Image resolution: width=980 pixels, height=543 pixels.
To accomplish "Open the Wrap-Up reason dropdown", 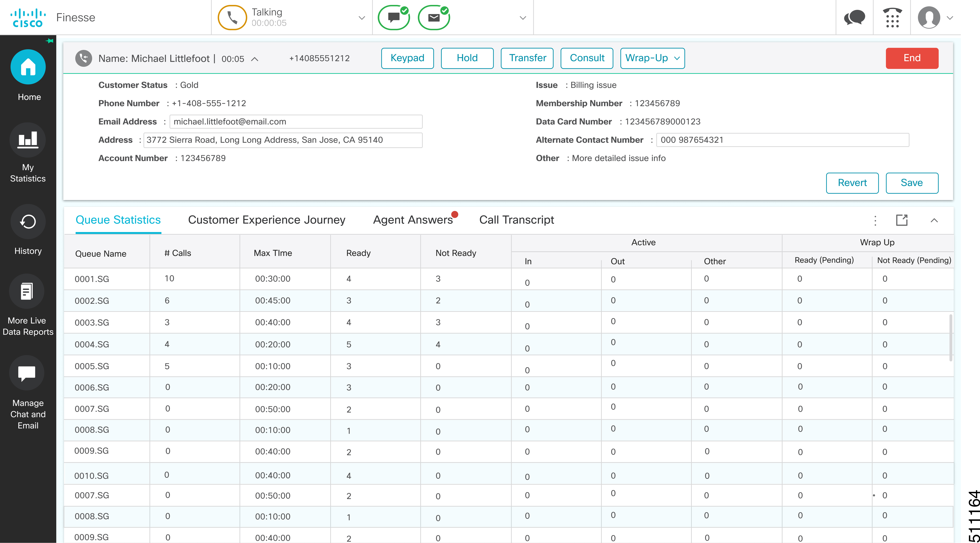I will [x=652, y=58].
